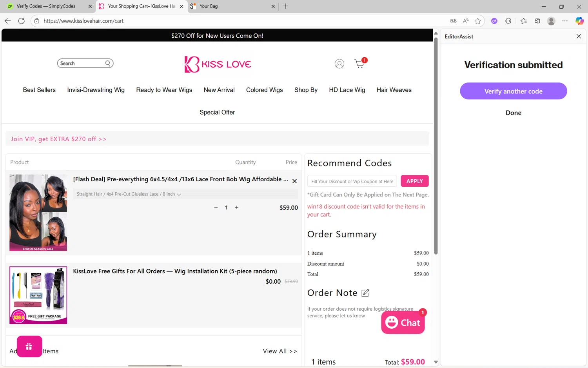Click the read aloud icon
588x368 pixels.
[465, 21]
